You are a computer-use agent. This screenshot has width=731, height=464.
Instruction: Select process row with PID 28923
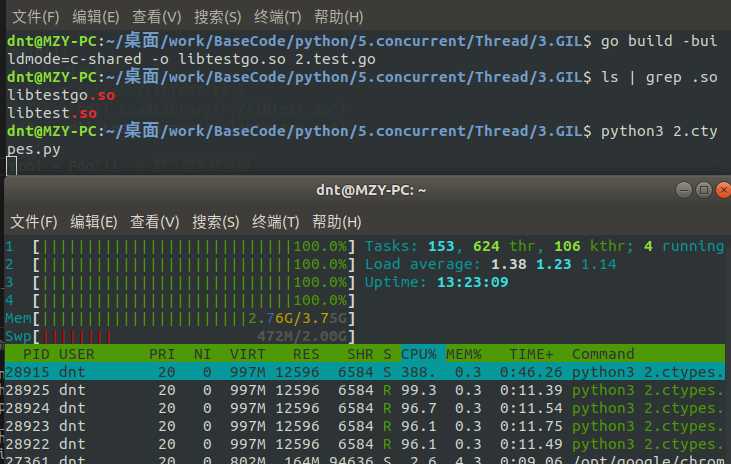(365, 426)
